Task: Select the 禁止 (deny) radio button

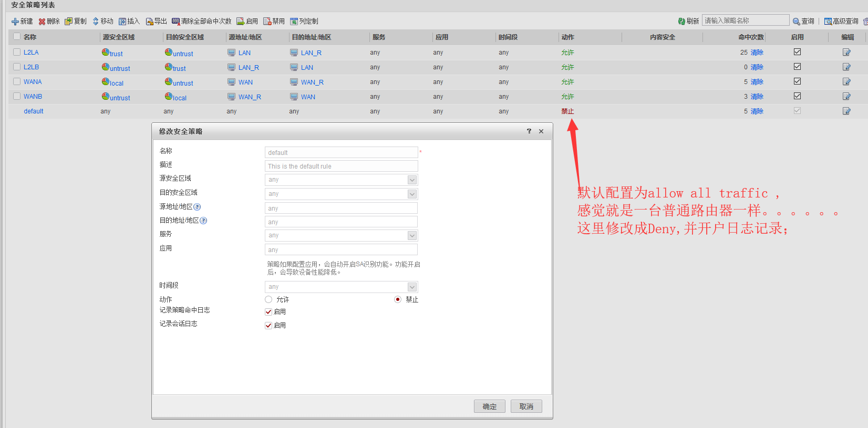Action: pos(398,299)
